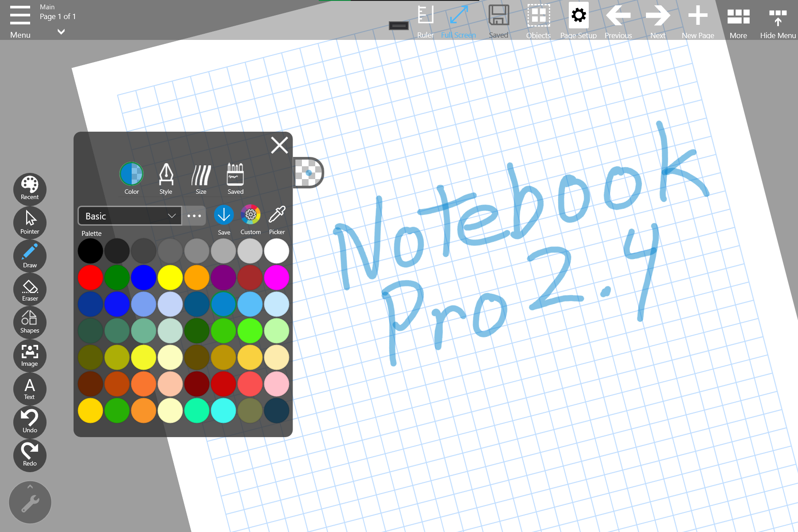The image size is (798, 532).
Task: Pick the magenta swatch
Action: (277, 278)
